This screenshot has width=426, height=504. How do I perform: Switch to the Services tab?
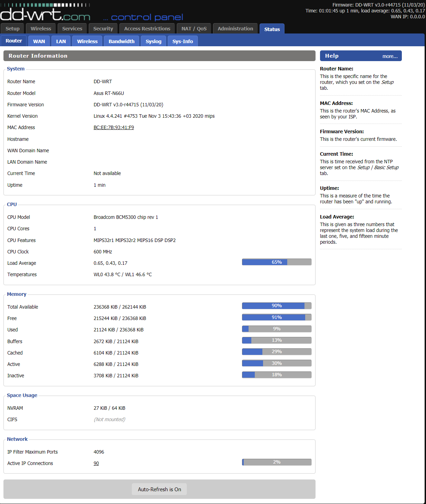(x=72, y=29)
